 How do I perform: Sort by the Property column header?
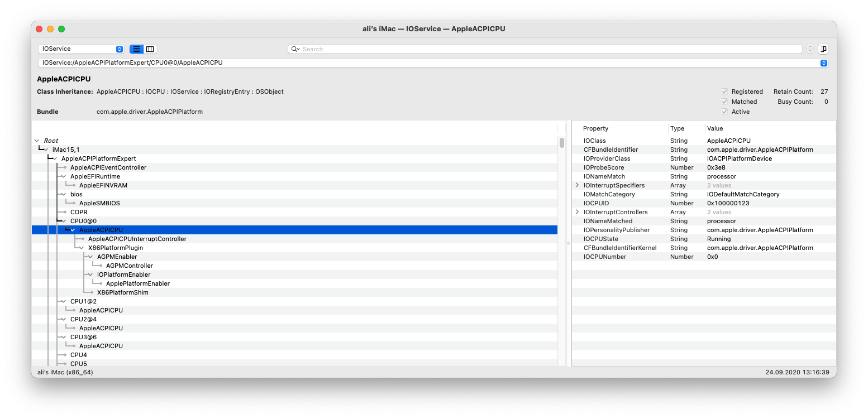[x=595, y=128]
